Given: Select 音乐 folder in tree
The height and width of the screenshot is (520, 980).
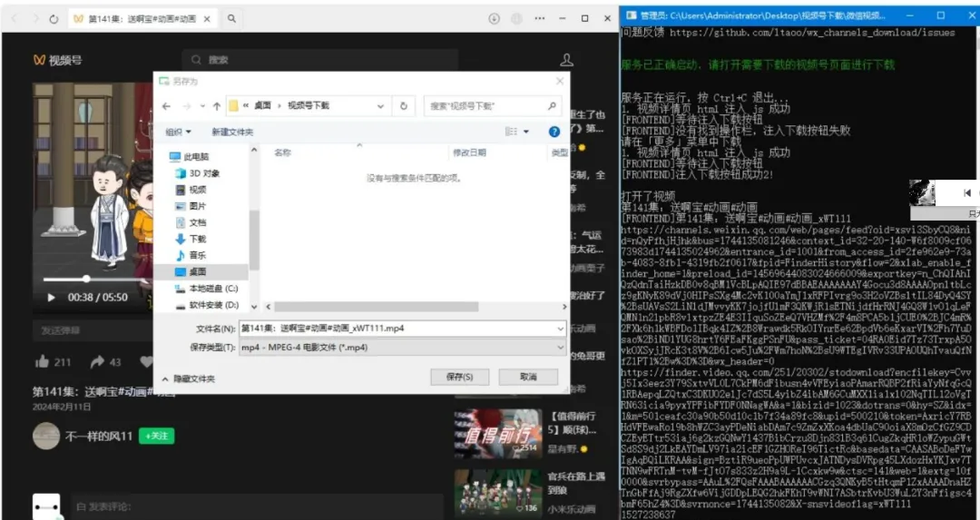Looking at the screenshot, I should click(191, 255).
